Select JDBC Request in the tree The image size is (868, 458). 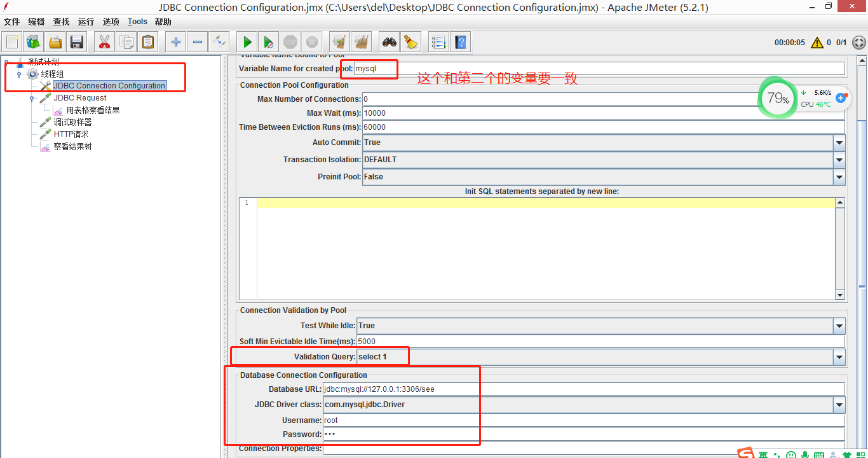pyautogui.click(x=79, y=98)
